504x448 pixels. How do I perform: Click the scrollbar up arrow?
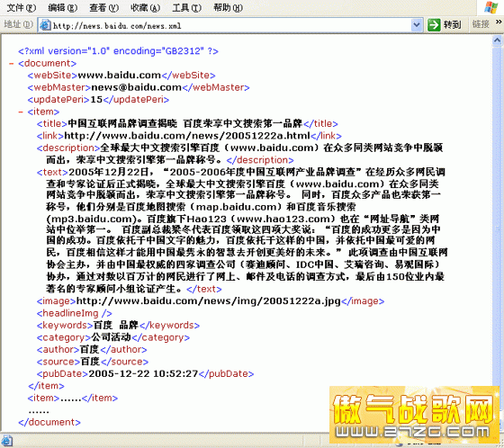[x=497, y=40]
